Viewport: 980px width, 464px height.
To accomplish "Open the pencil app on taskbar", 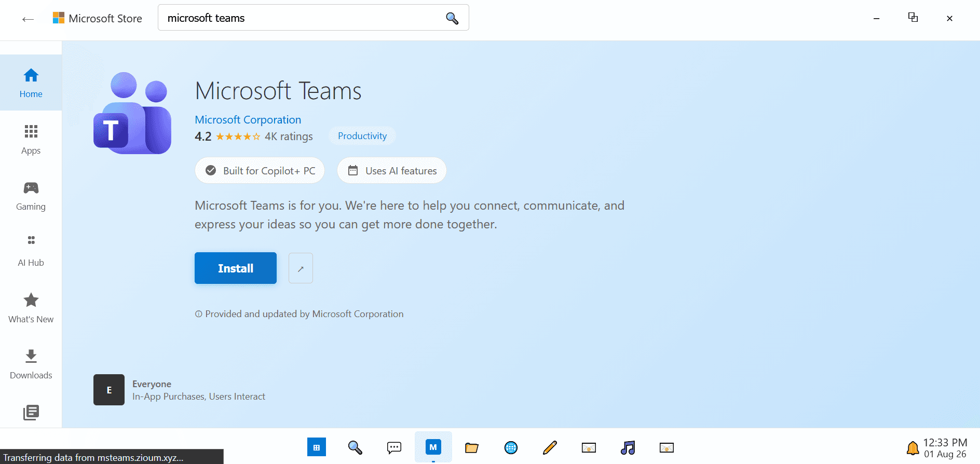I will pyautogui.click(x=550, y=447).
